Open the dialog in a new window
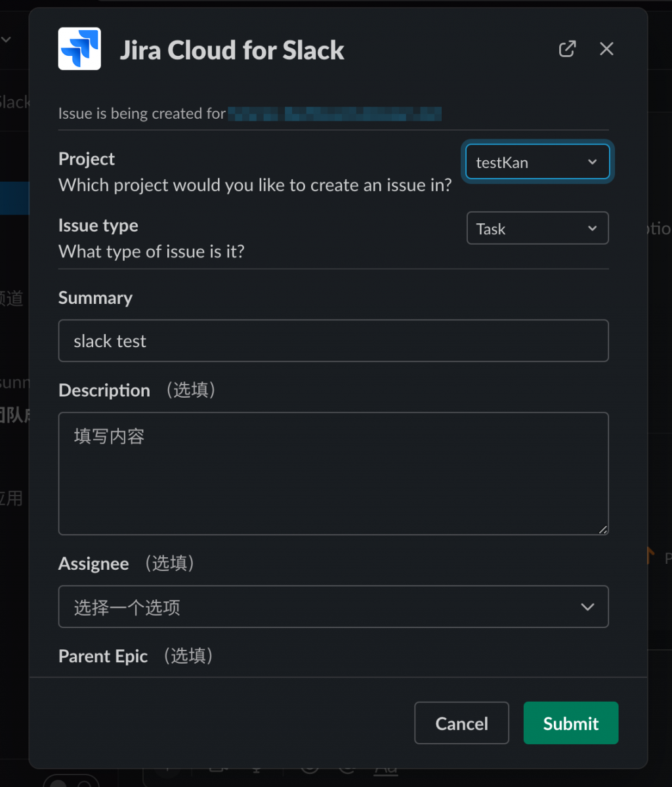The width and height of the screenshot is (672, 787). pyautogui.click(x=567, y=49)
